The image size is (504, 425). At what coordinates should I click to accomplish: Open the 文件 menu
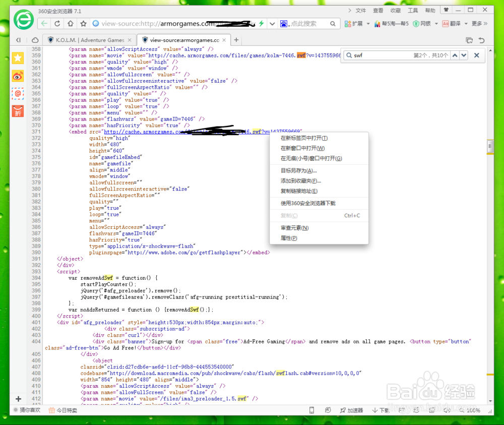pyautogui.click(x=361, y=10)
